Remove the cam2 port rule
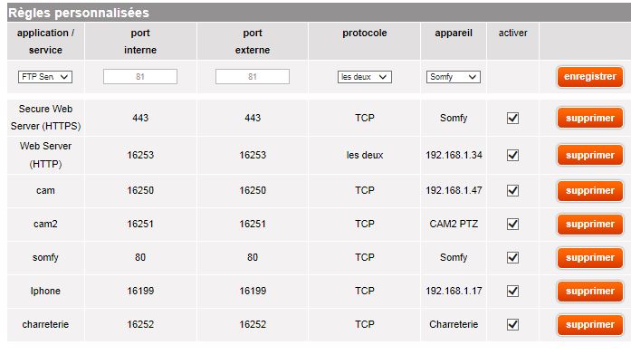This screenshot has height=364, width=631. coord(590,224)
